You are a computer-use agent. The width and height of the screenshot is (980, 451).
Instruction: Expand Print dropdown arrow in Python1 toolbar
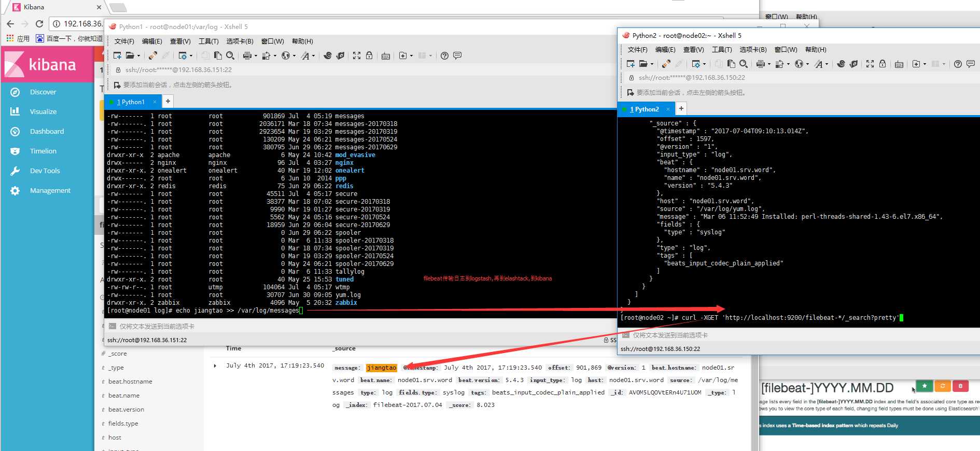pyautogui.click(x=256, y=55)
